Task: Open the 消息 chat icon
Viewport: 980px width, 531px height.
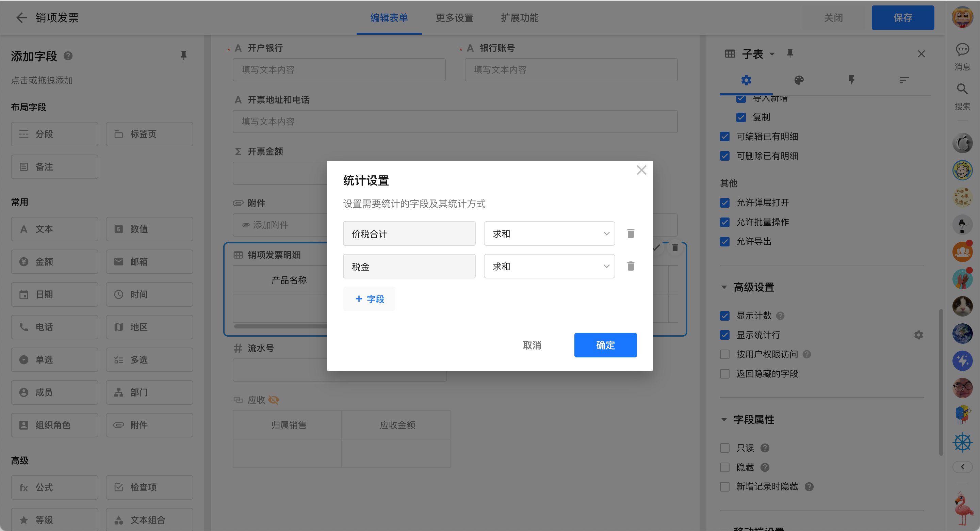Action: (x=962, y=49)
